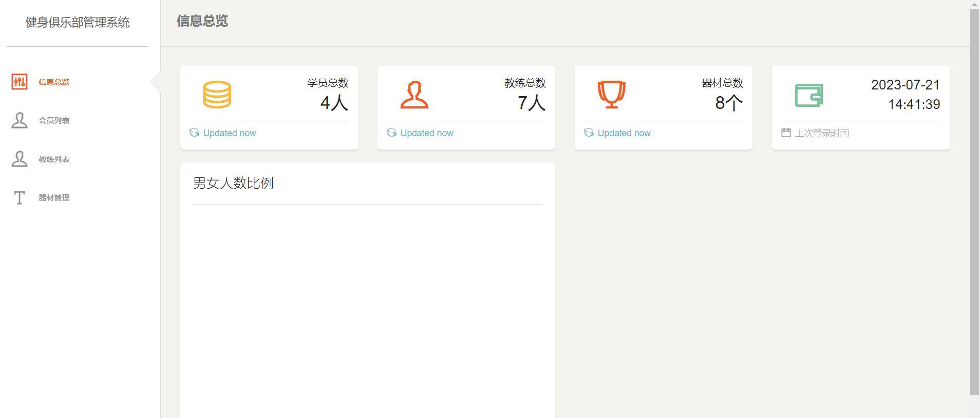Click the yellow database icon on 学员总数 card

tap(217, 95)
